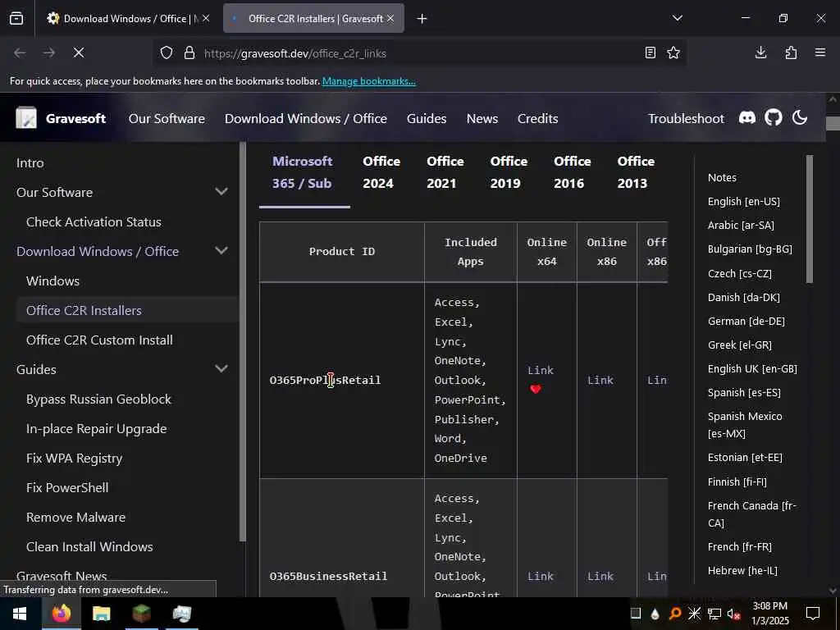Image resolution: width=840 pixels, height=630 pixels.
Task: Click the sidebar scrollbar thumb
Action: point(242,342)
